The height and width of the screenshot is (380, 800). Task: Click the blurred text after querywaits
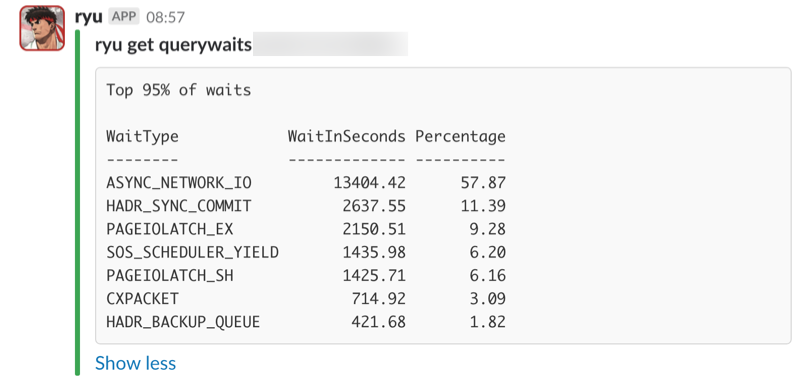pos(330,44)
